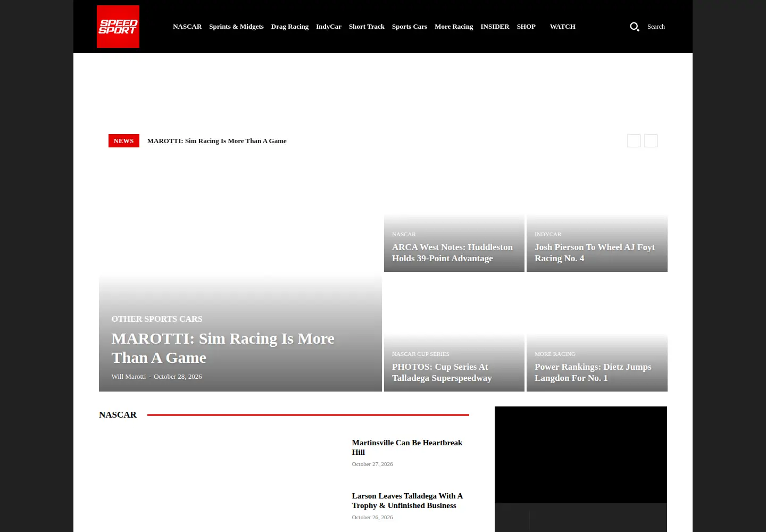Open the large featured MAROTTI Sim Racing headline

[x=223, y=348]
